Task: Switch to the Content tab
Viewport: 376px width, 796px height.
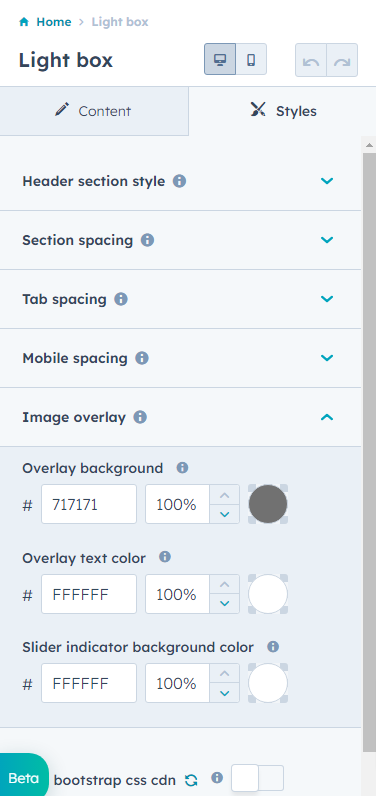Action: coord(94,111)
